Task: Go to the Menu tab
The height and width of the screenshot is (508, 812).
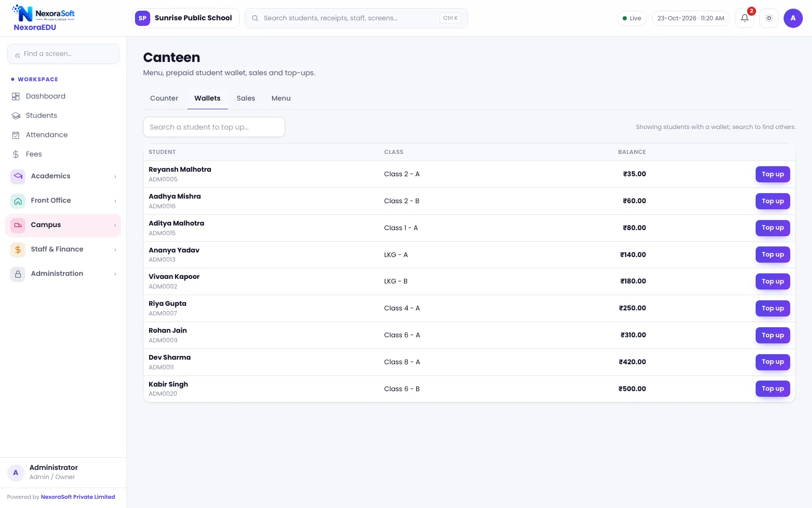Action: click(x=281, y=99)
